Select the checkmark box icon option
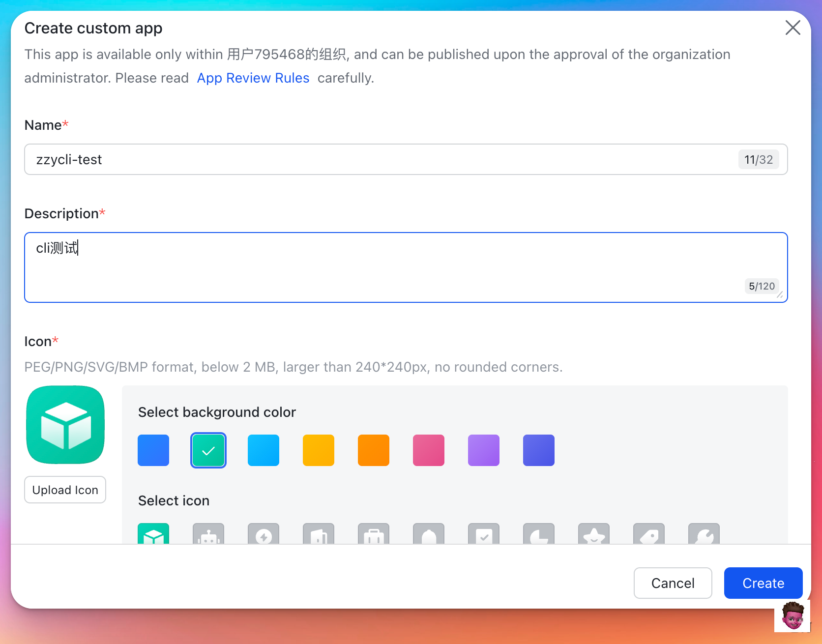This screenshot has height=644, width=822. tap(484, 533)
